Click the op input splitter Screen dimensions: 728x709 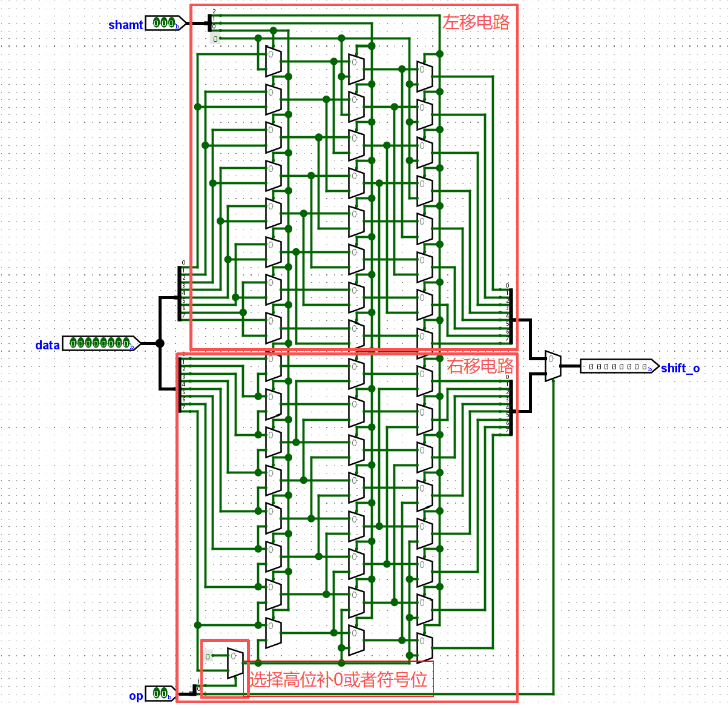pos(195,689)
